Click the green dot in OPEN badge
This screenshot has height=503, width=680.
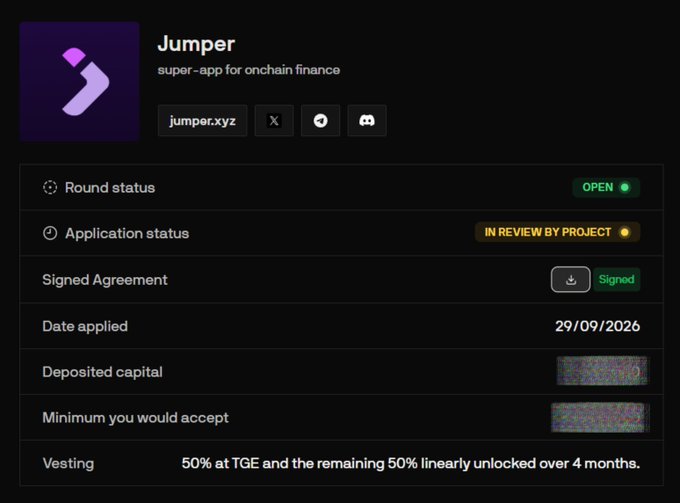pyautogui.click(x=624, y=187)
